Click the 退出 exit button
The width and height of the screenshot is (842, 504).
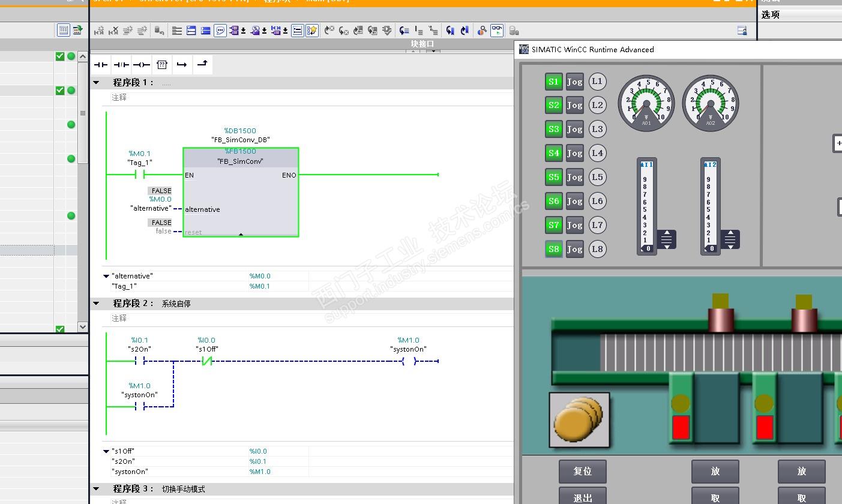pos(583,496)
